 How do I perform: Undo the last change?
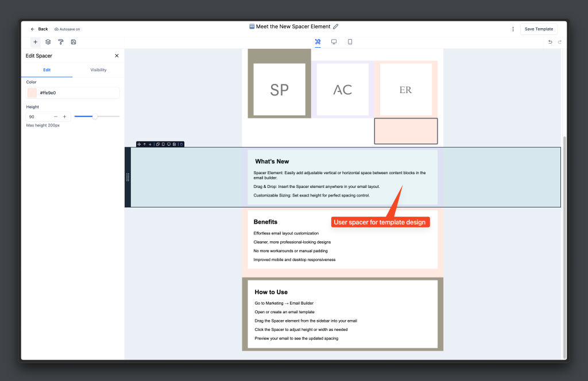point(550,42)
